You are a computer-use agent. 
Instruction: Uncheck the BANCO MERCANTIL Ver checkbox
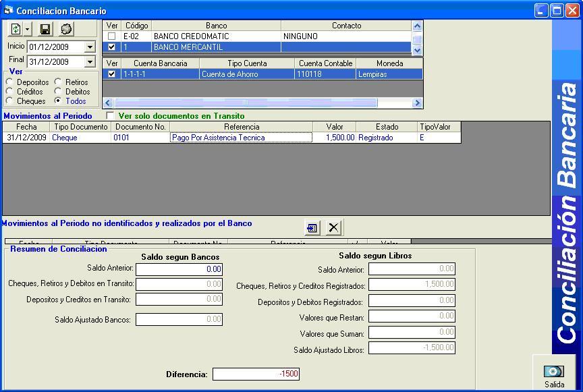(x=111, y=47)
